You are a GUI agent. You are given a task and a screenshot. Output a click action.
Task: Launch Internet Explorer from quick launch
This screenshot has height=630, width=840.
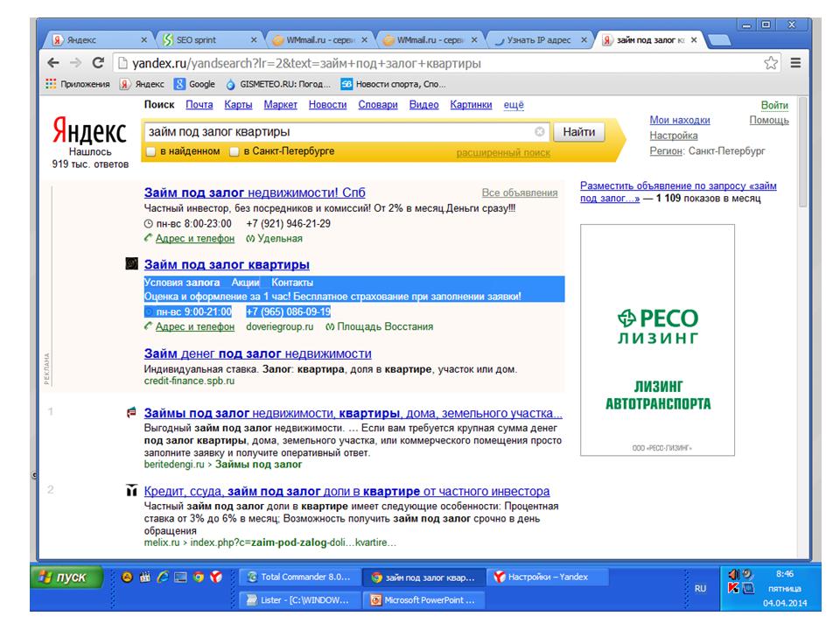[x=163, y=577]
